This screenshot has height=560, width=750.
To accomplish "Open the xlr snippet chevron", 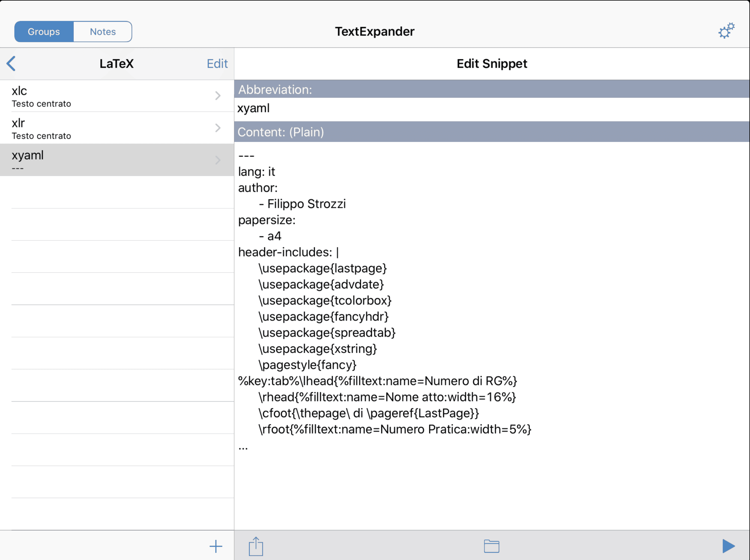I will [x=218, y=128].
